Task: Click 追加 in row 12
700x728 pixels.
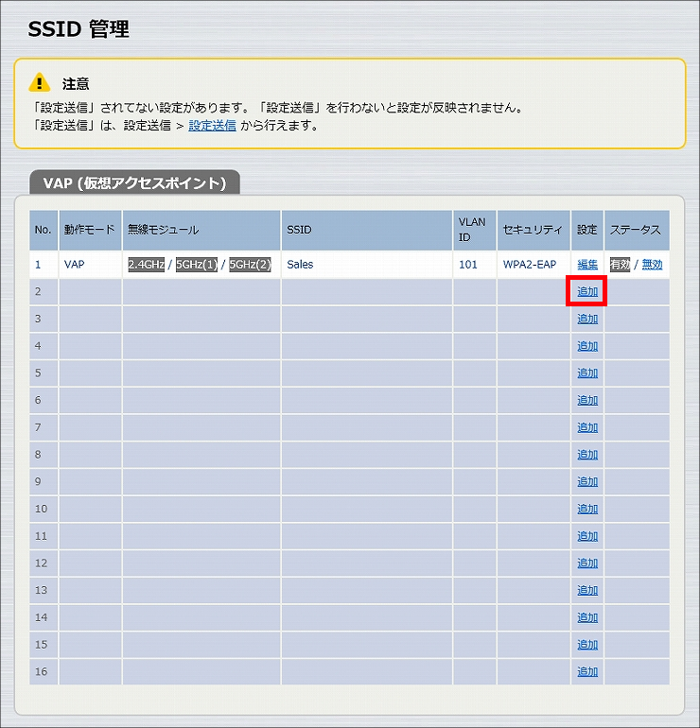Action: (x=587, y=563)
